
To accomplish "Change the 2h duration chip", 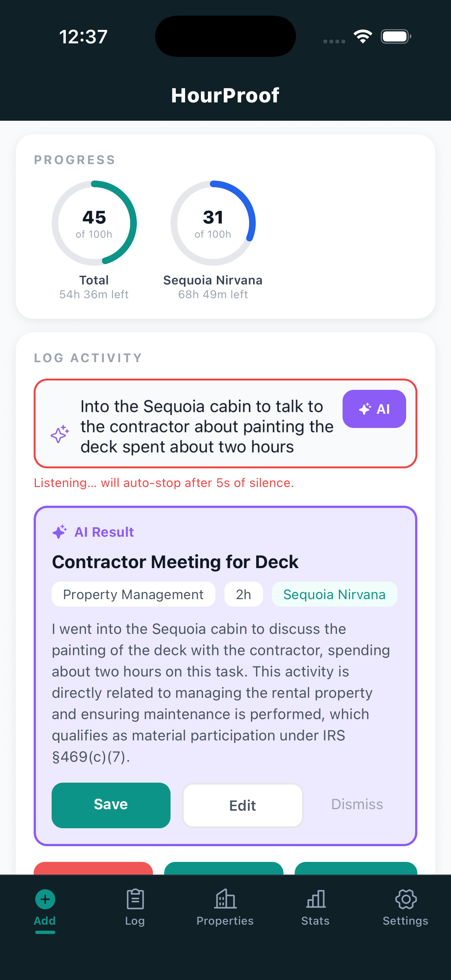I will [243, 594].
